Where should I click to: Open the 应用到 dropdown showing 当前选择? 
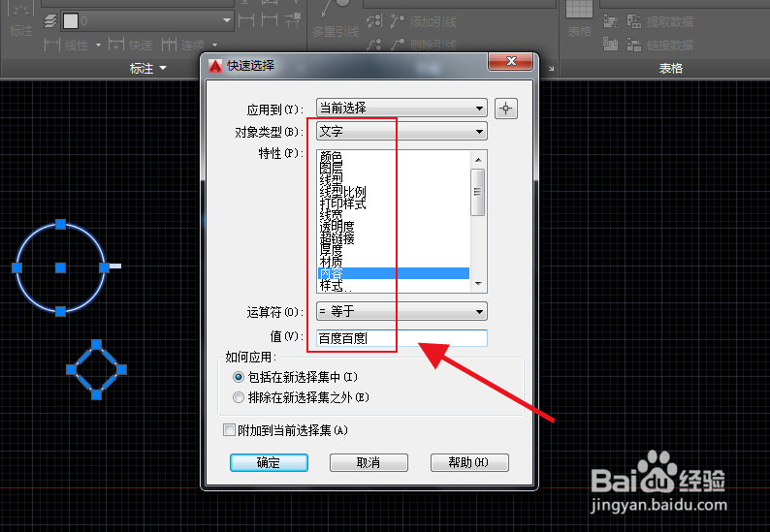tap(401, 108)
